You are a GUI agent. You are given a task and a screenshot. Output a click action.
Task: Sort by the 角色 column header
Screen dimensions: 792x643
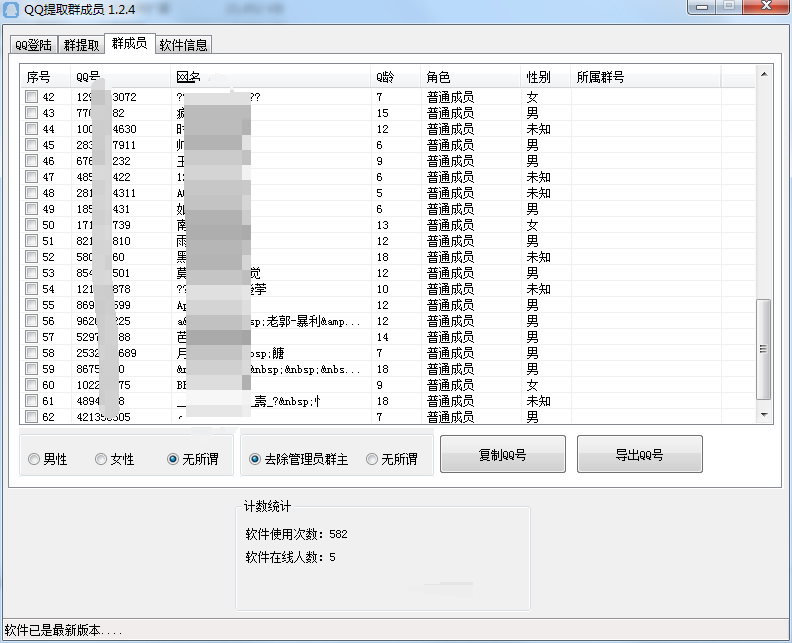(x=470, y=77)
